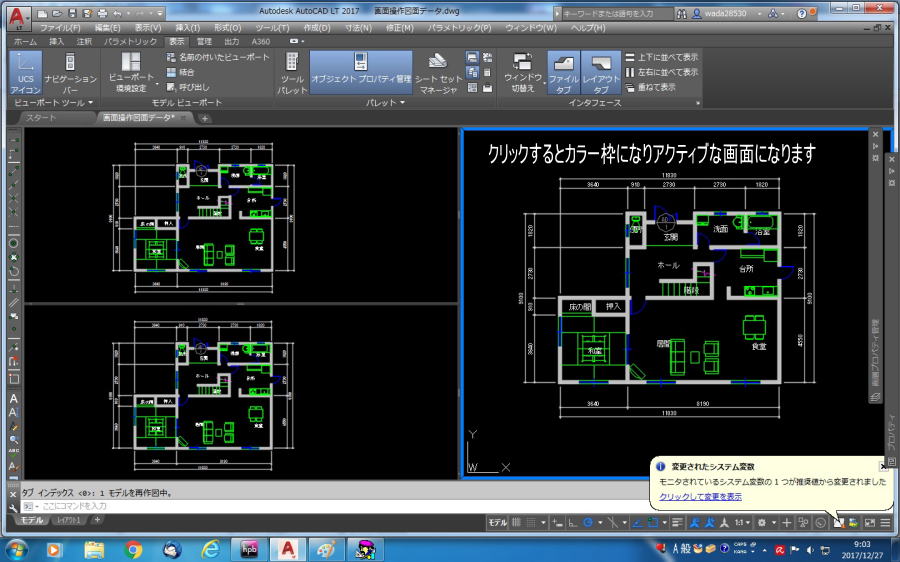Open the ビューポート 環境設定 dropdown
900x562 pixels.
click(x=131, y=73)
